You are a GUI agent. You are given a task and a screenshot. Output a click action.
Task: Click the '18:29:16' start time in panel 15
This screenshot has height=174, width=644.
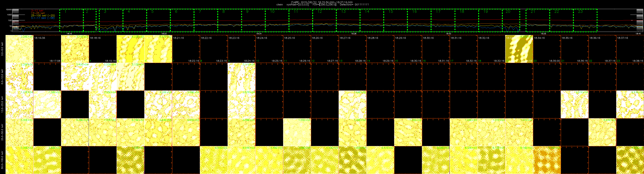[400, 38]
